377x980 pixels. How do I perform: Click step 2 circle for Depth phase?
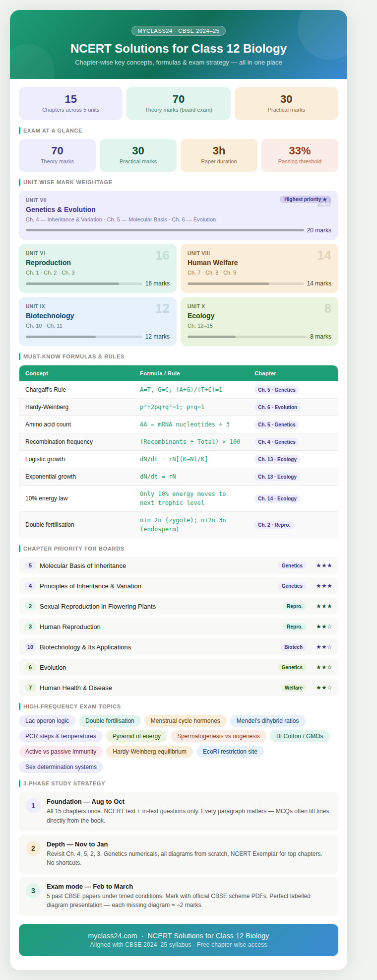tap(33, 848)
